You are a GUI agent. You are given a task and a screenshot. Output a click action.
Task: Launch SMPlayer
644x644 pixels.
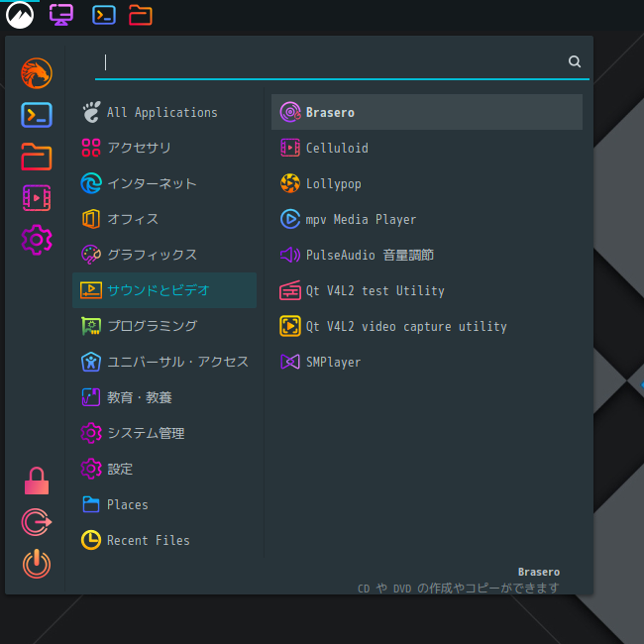427,362
